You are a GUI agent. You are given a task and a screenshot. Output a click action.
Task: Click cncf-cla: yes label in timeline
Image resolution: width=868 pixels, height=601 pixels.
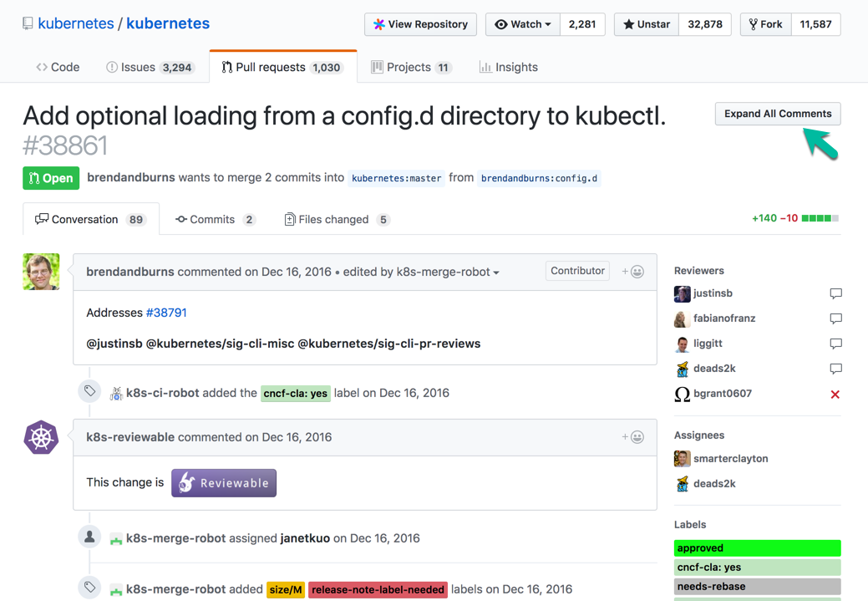296,393
